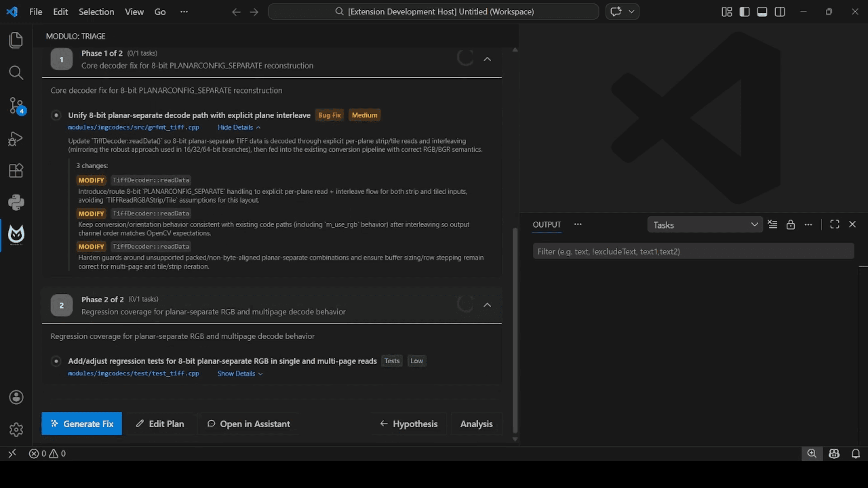868x488 pixels.
Task: Open Source Control view with badge
Action: 16,106
